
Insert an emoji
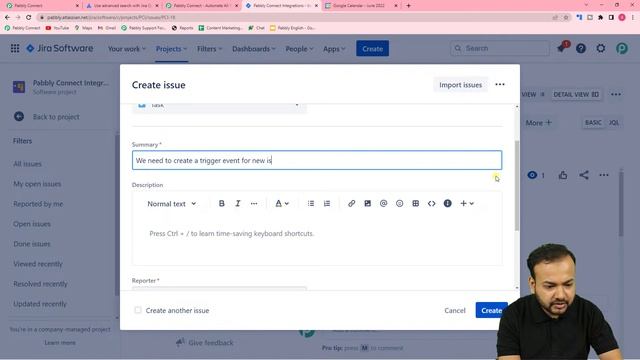pos(400,203)
